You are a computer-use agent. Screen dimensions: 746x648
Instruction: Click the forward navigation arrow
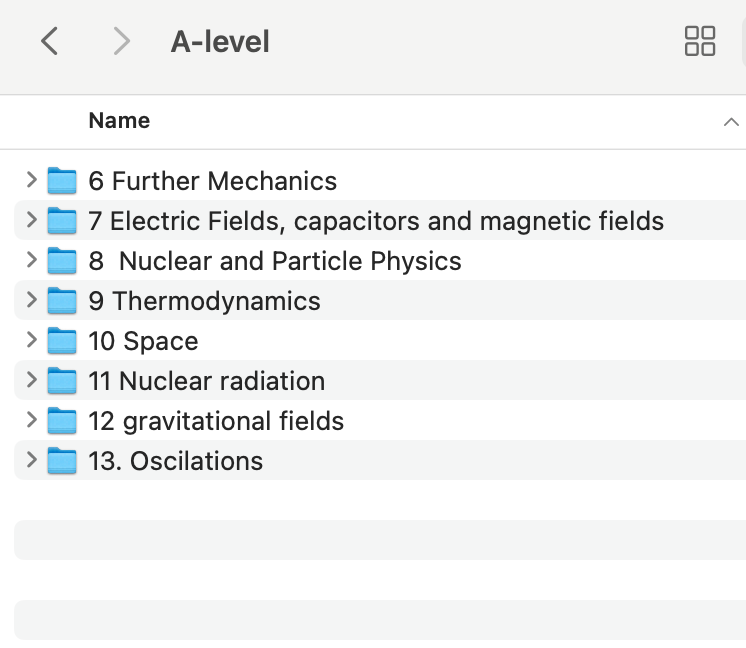click(x=122, y=41)
